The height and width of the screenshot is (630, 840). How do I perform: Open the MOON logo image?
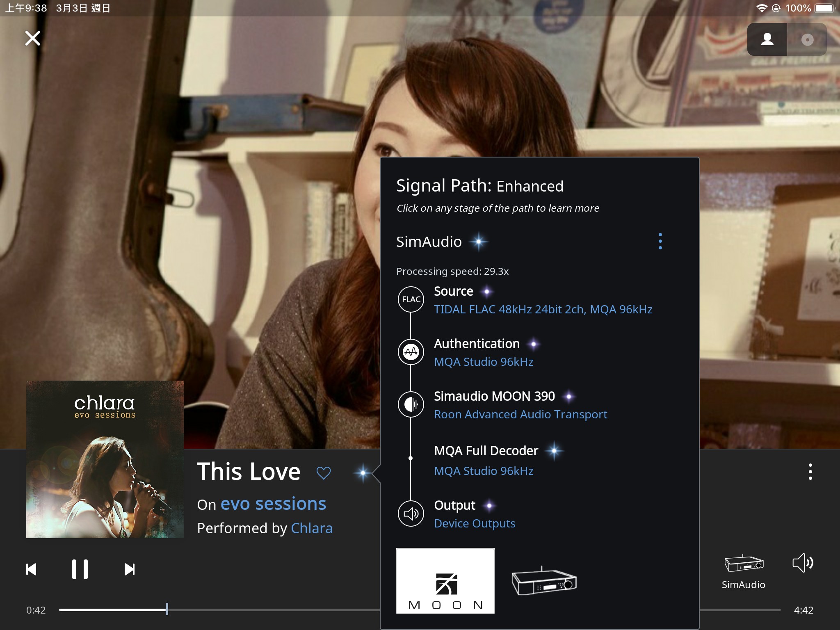click(445, 581)
